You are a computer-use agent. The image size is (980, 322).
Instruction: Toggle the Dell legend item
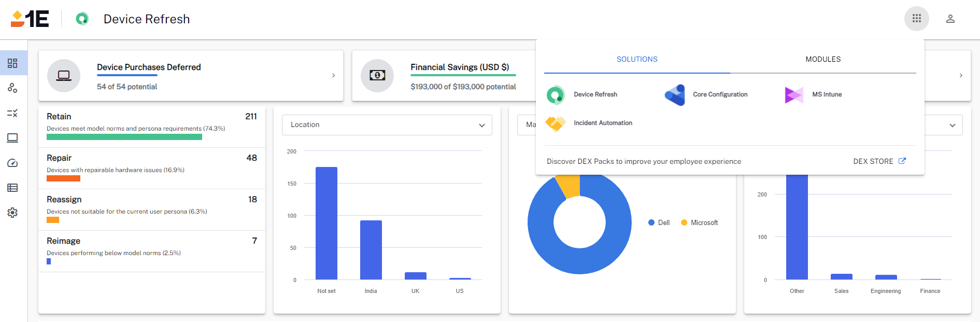coord(659,222)
